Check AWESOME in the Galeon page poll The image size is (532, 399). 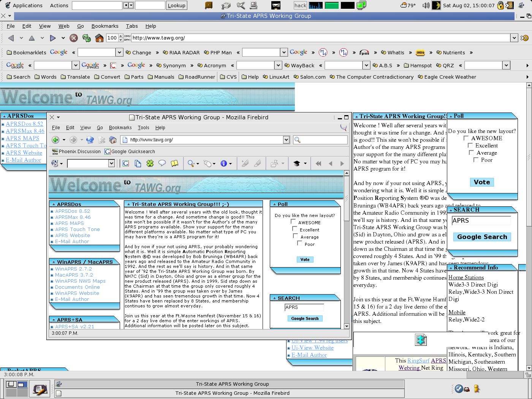click(466, 138)
